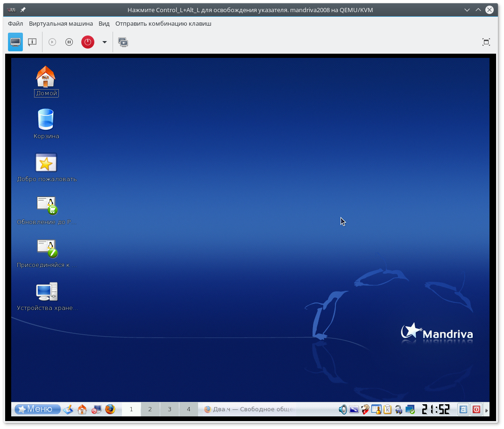
Task: Click the Обновление до P... desktop icon
Action: pos(47,210)
